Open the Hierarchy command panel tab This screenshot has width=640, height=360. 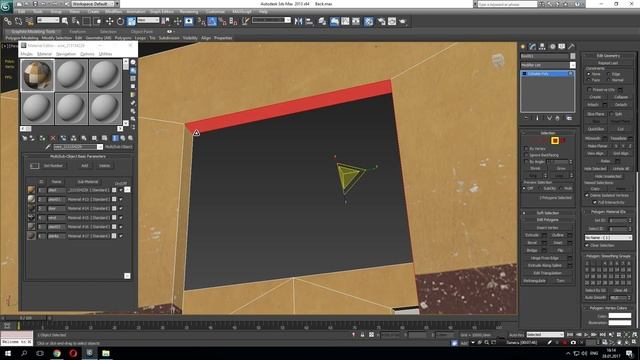tap(542, 47)
